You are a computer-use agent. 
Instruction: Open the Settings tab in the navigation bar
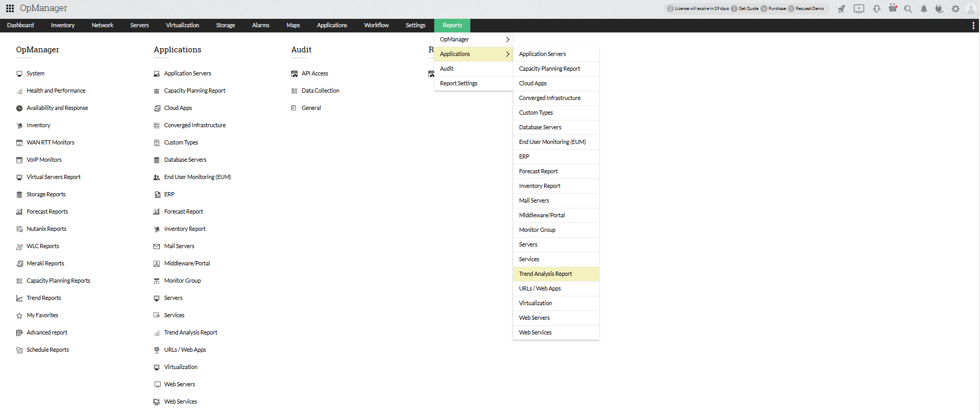point(415,25)
